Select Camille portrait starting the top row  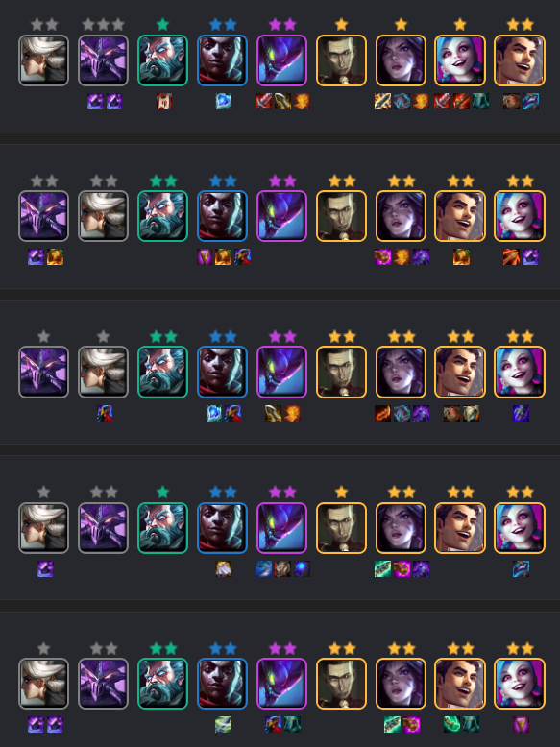pyautogui.click(x=43, y=60)
